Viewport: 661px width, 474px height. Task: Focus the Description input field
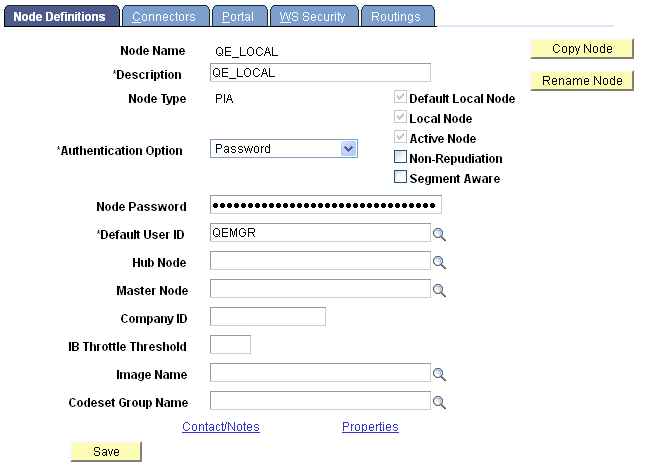pos(320,73)
